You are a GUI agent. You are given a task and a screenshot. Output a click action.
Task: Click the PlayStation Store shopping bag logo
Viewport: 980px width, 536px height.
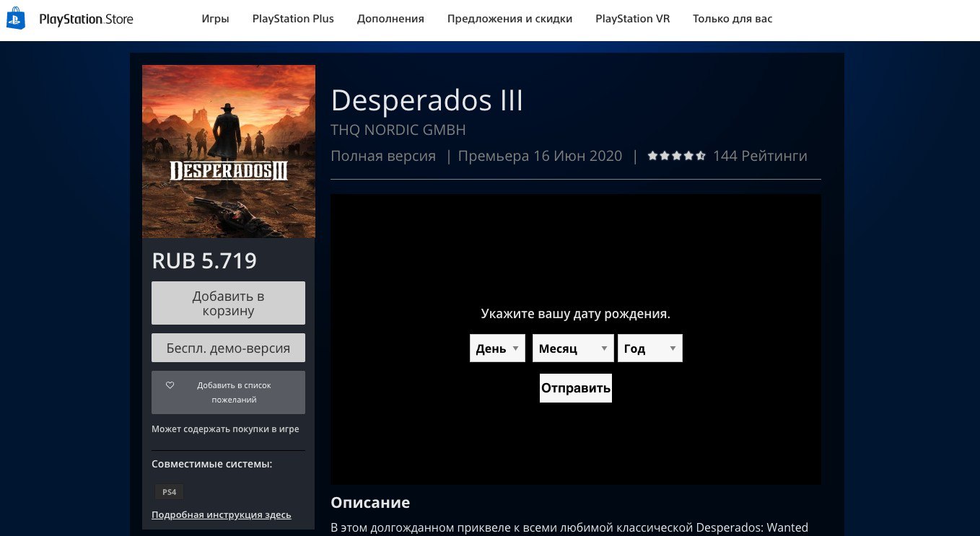click(17, 19)
